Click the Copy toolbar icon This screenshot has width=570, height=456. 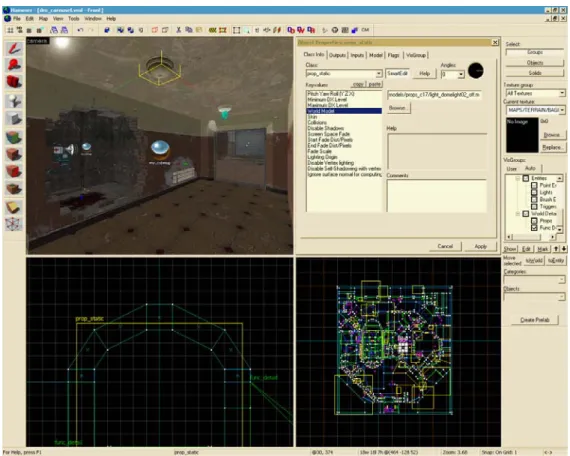click(x=189, y=30)
